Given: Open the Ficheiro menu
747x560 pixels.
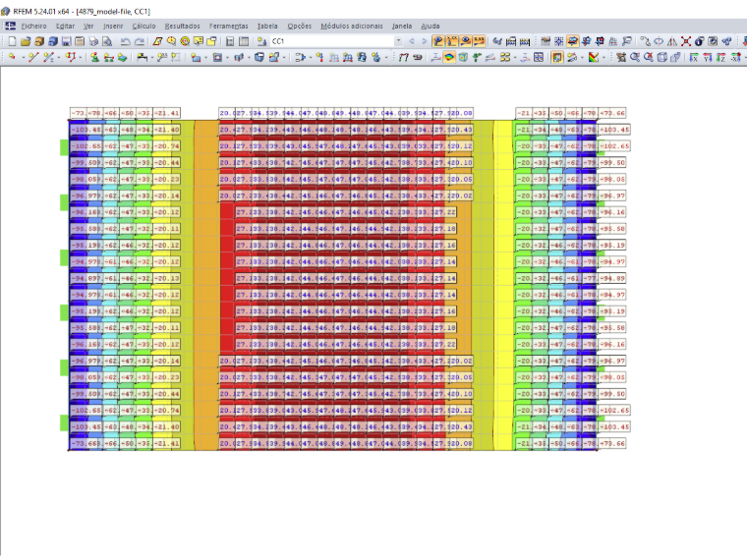Looking at the screenshot, I should [33, 27].
